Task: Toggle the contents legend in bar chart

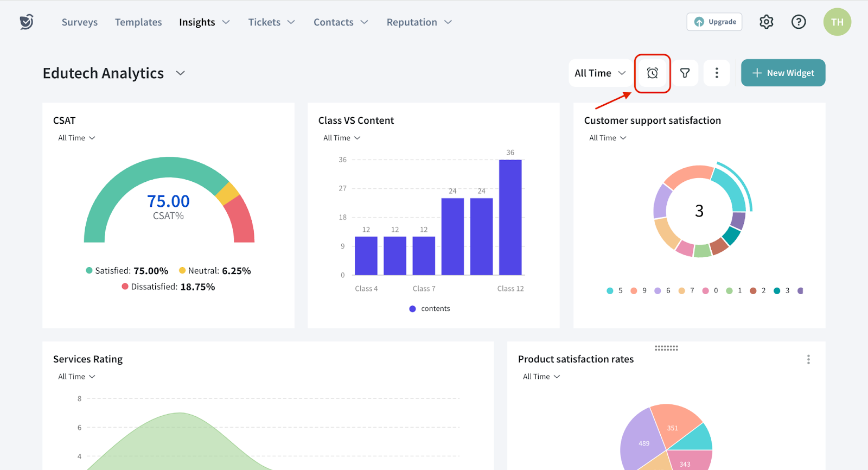Action: pyautogui.click(x=430, y=309)
